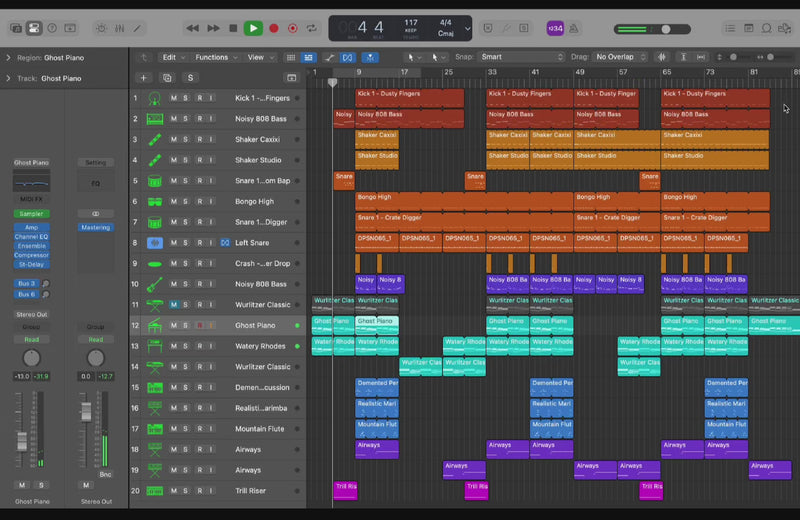Click the Mastering plugin slot on Stereo Out
Viewport: 800px width, 520px height.
click(x=95, y=227)
